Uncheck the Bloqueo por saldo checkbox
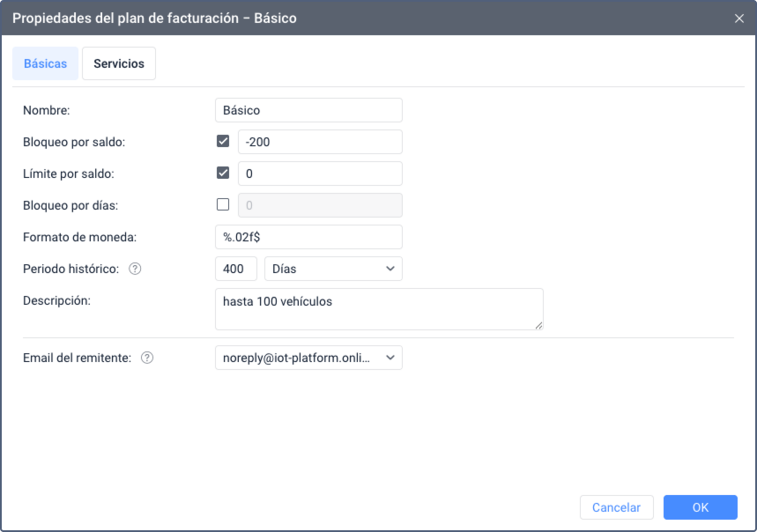 coord(223,141)
